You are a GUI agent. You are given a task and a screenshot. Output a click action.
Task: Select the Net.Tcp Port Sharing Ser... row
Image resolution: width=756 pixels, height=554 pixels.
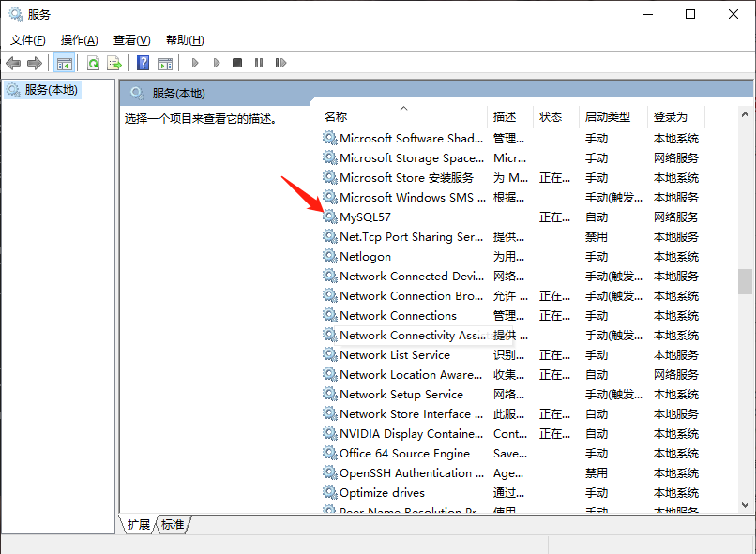point(411,236)
